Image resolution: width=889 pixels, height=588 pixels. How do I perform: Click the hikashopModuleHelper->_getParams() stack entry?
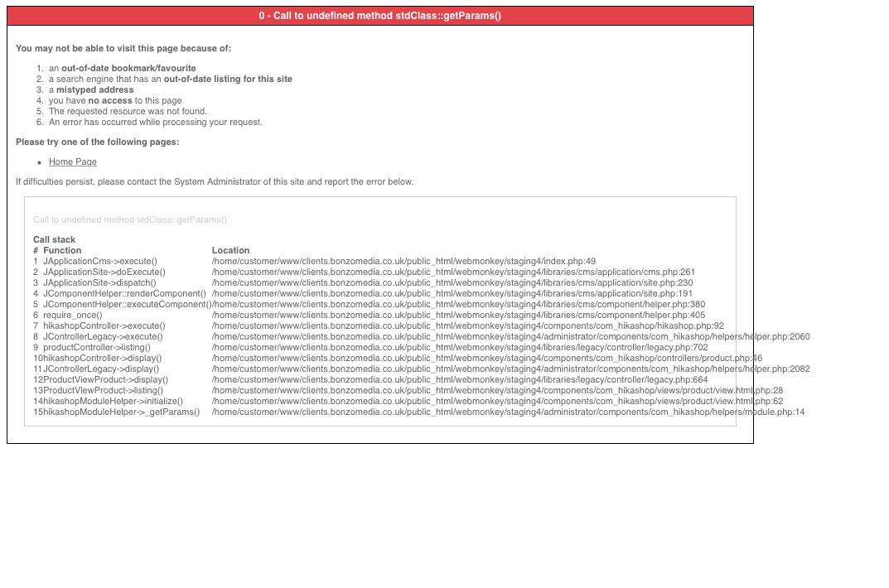coord(121,412)
